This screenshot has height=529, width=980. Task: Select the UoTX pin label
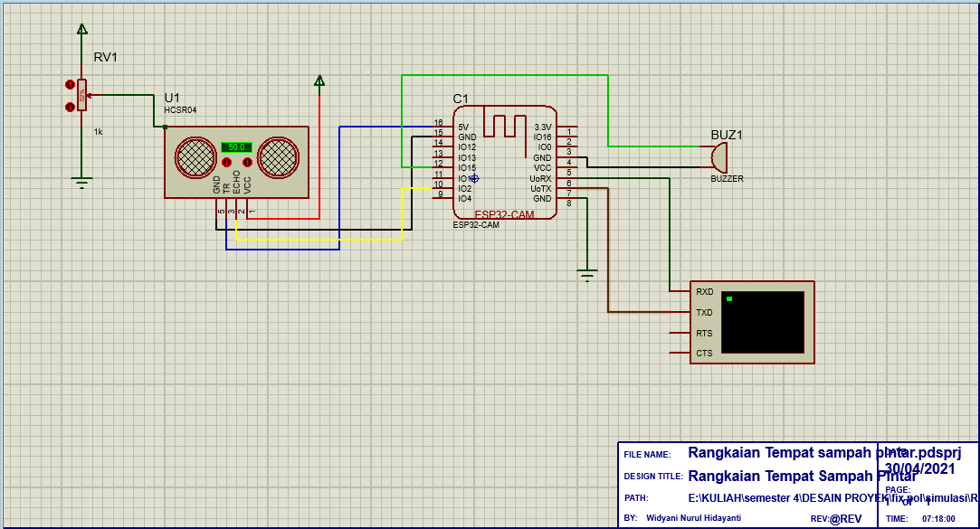click(540, 189)
